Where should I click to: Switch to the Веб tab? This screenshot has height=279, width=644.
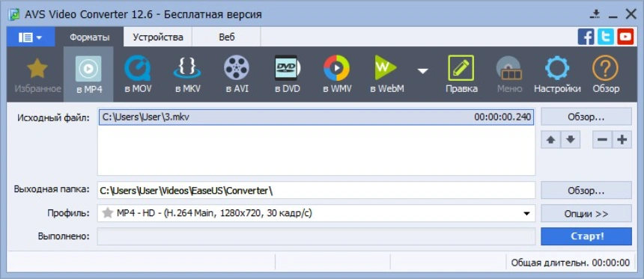coord(227,37)
